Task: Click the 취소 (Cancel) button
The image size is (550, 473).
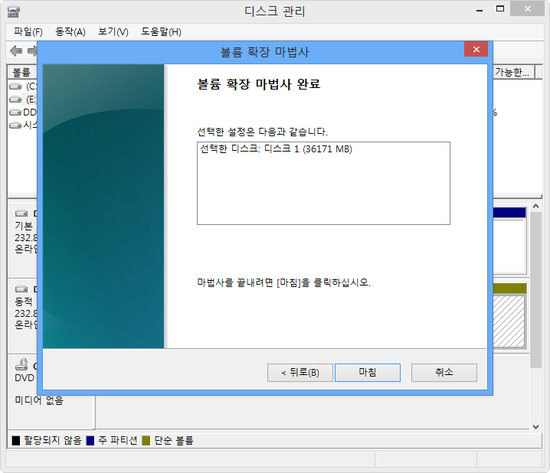Action: pos(444,372)
